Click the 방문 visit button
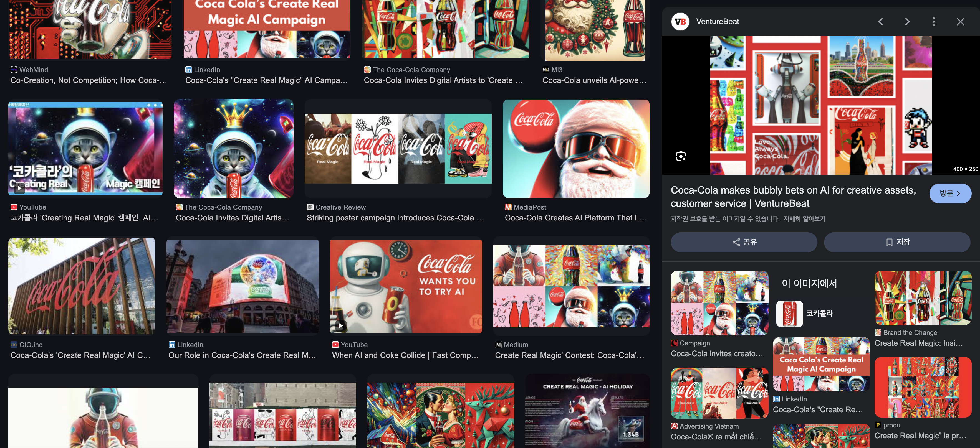The image size is (980, 448). 950,194
